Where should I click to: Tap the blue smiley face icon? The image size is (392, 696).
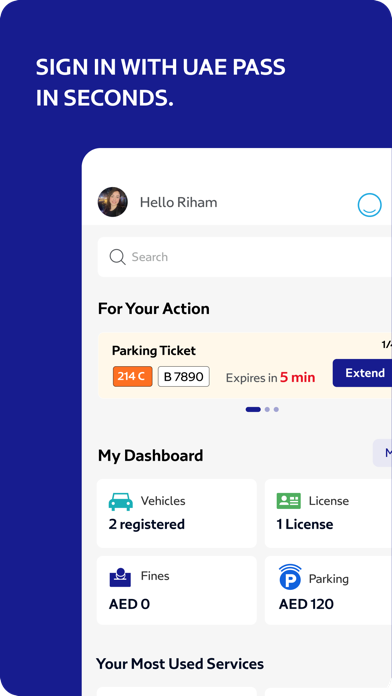[x=369, y=205]
